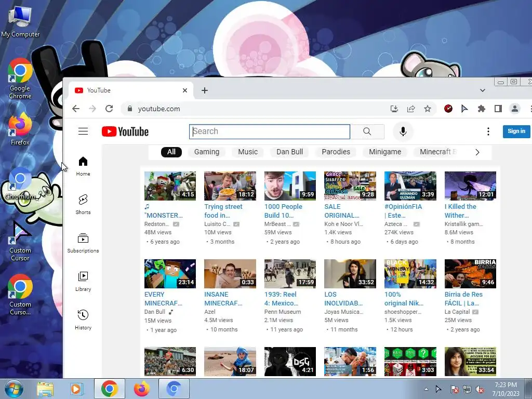532x399 pixels.
Task: Open the SALE ORIGINAL thumbnail lasting 9:28
Action: [350, 186]
